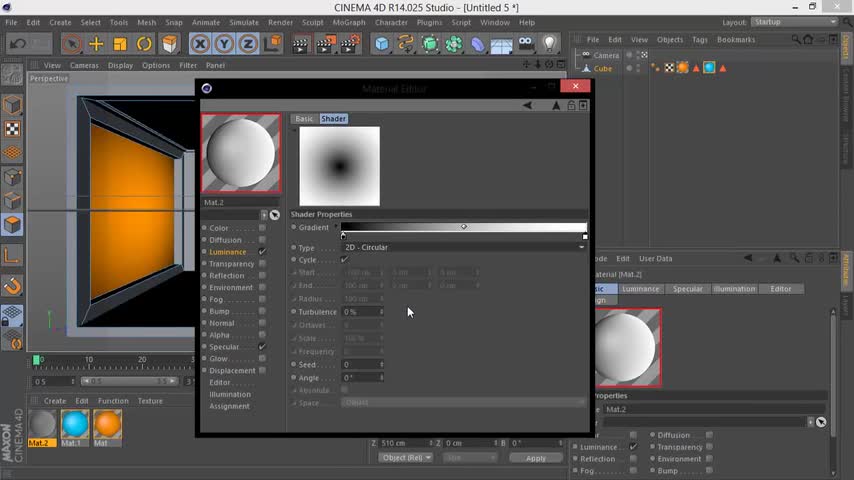Select the Move tool in the toolbar
The width and height of the screenshot is (854, 480).
click(x=96, y=44)
